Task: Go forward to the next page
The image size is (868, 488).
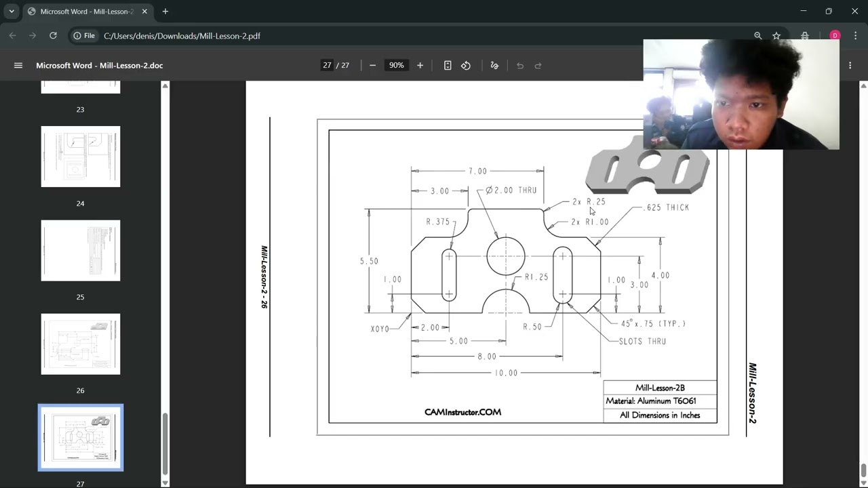Action: 33,35
